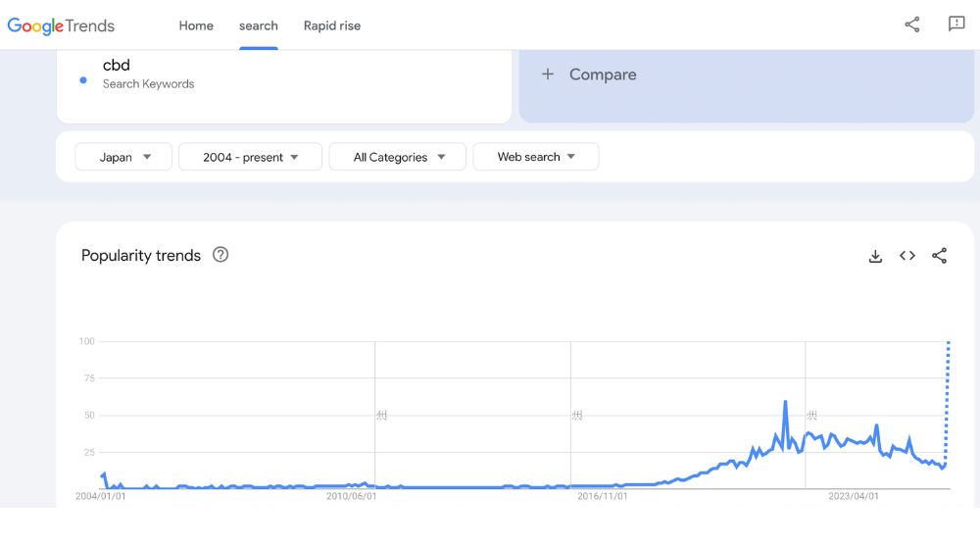
Task: Go to the Home tab
Action: pos(196,25)
